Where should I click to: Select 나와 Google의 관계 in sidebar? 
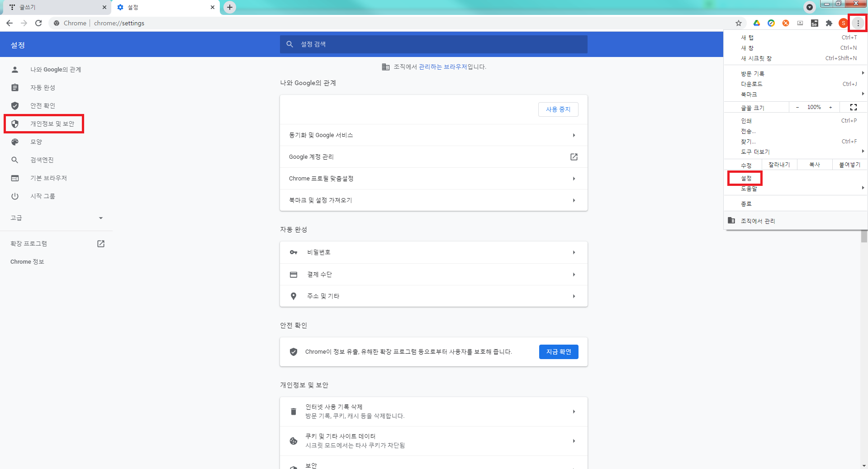click(57, 70)
